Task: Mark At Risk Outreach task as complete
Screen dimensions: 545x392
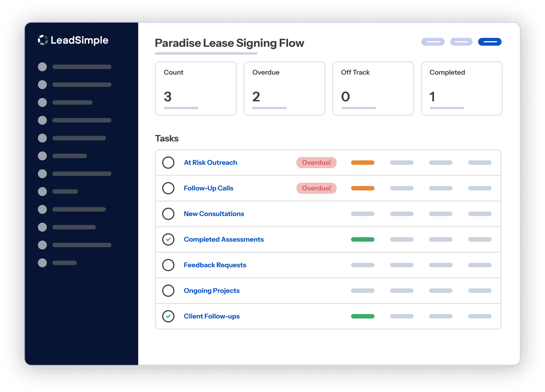Action: [168, 163]
